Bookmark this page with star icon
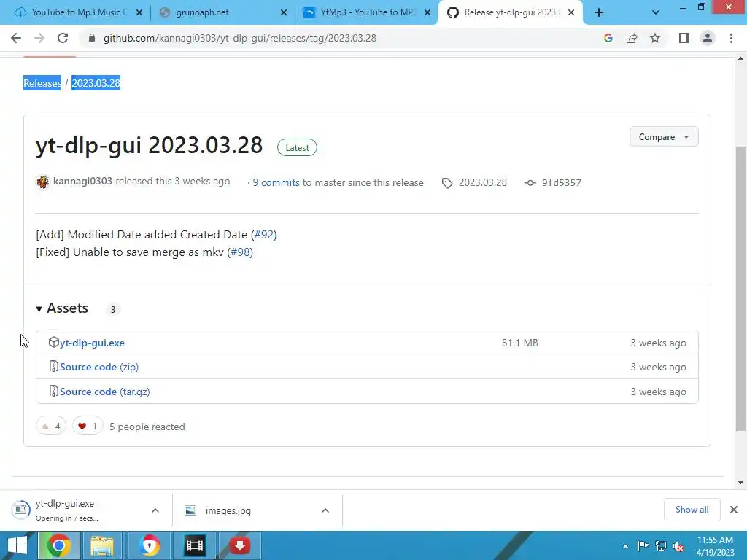Image resolution: width=747 pixels, height=560 pixels. 655,38
